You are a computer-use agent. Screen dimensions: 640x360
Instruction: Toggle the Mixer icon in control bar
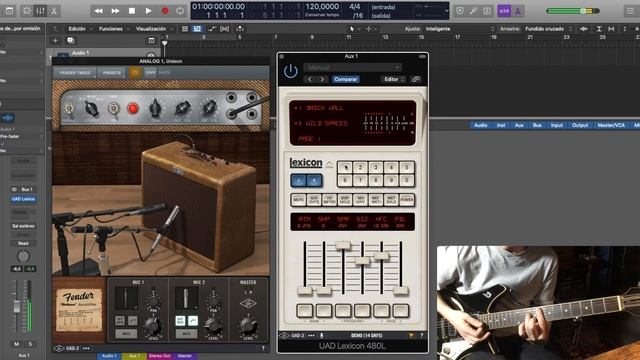[40, 11]
